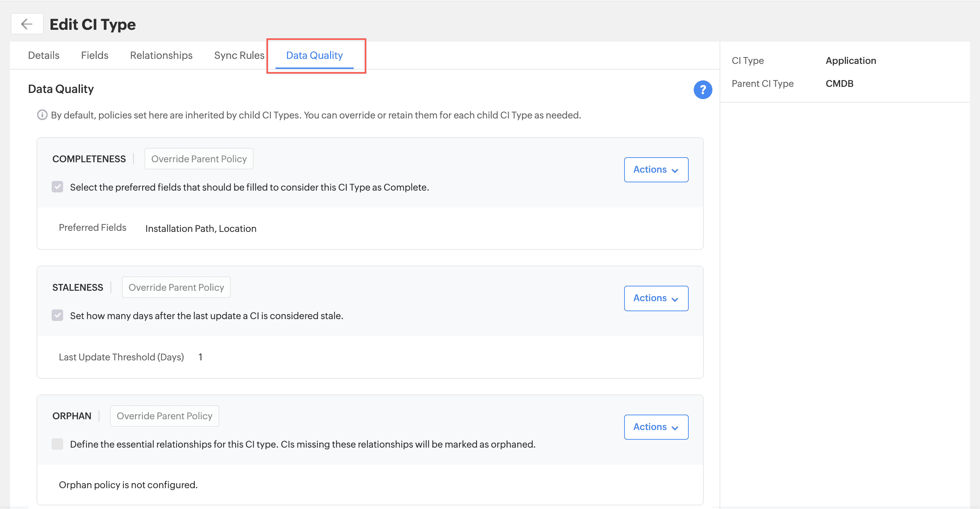
Task: Open Staleness Actions dropdown
Action: coord(656,298)
